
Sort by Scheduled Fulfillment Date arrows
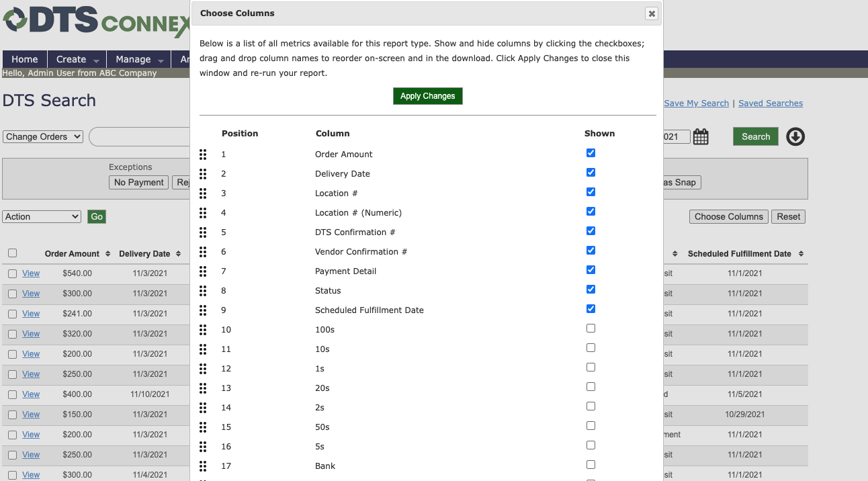point(801,254)
